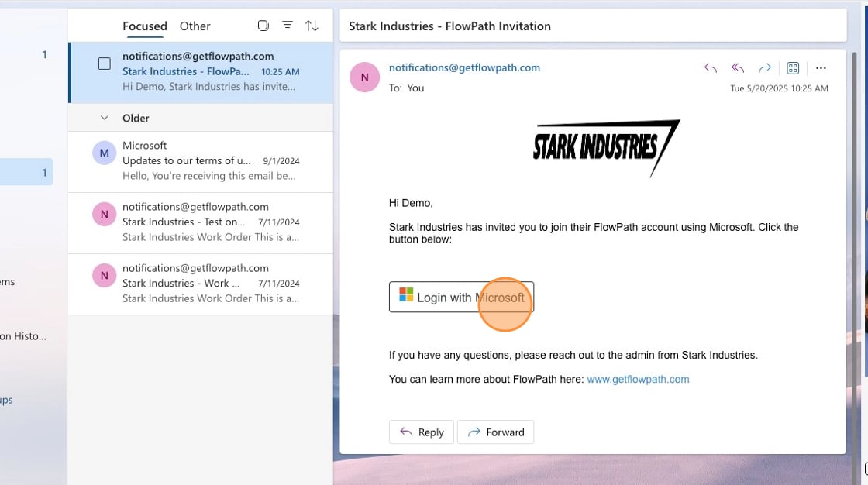Click the Forward button below the email
This screenshot has height=485, width=868.
[495, 432]
